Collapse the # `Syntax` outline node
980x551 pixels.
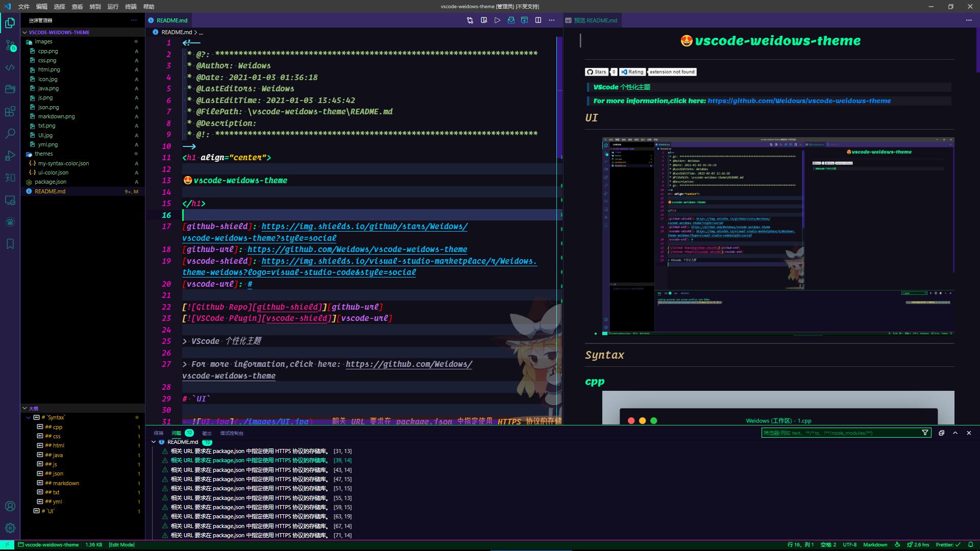pyautogui.click(x=29, y=417)
